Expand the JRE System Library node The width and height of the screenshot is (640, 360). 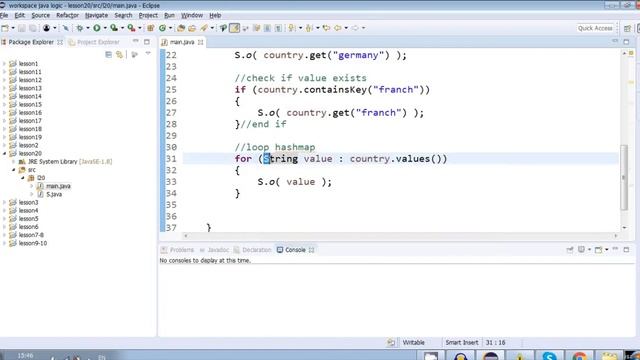pos(13,162)
